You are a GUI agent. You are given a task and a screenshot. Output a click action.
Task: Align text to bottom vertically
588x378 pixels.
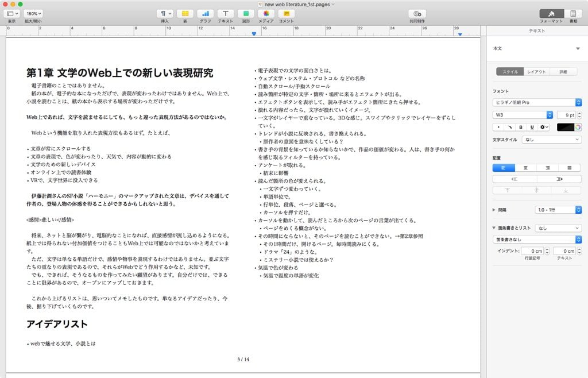(x=566, y=190)
